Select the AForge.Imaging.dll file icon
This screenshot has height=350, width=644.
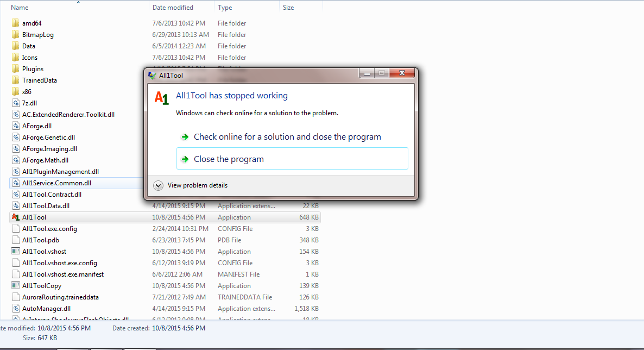tap(16, 149)
